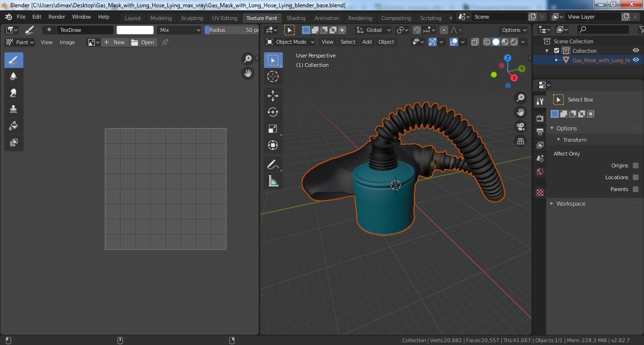Image resolution: width=644 pixels, height=345 pixels.
Task: Activate the Measure tool
Action: click(273, 181)
